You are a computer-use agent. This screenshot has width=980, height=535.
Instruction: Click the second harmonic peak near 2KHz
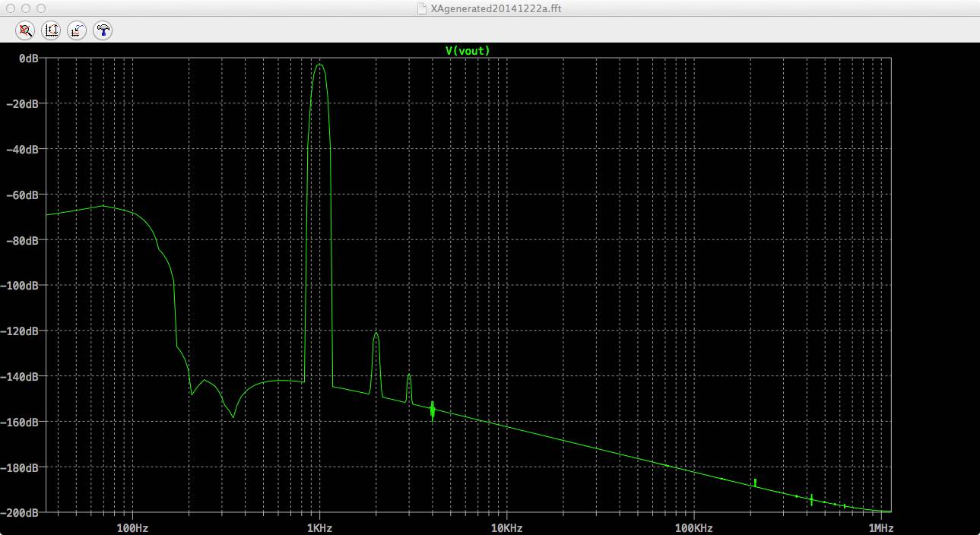pos(376,334)
